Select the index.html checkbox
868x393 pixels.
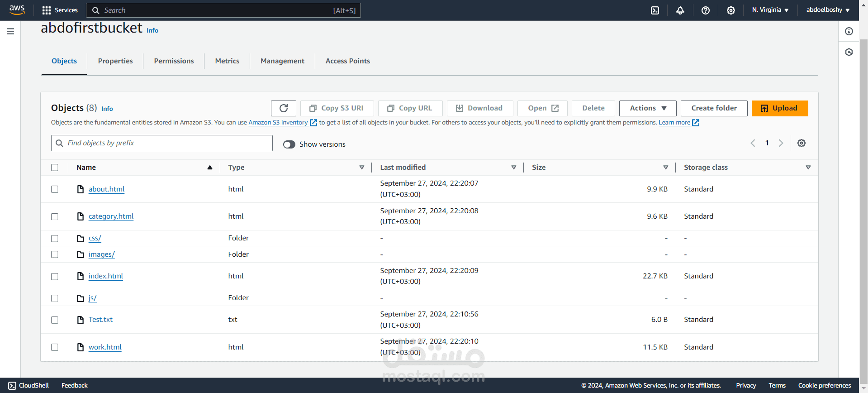pyautogui.click(x=55, y=276)
